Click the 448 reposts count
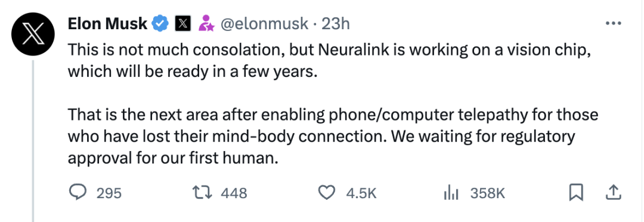Image resolution: width=644 pixels, height=222 pixels. pyautogui.click(x=234, y=193)
